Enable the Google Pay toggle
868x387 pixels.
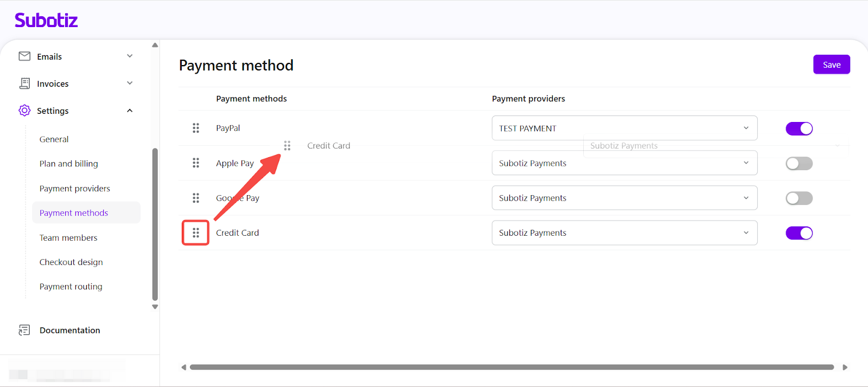[799, 198]
